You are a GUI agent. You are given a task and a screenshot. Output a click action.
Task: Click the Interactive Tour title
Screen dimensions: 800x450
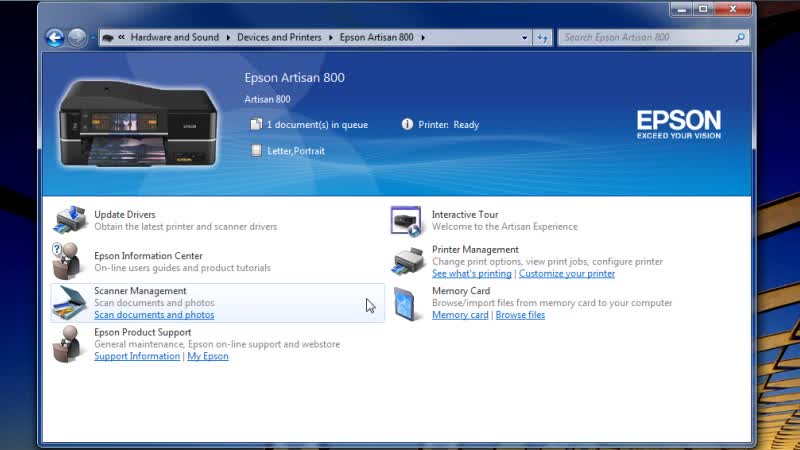point(465,214)
